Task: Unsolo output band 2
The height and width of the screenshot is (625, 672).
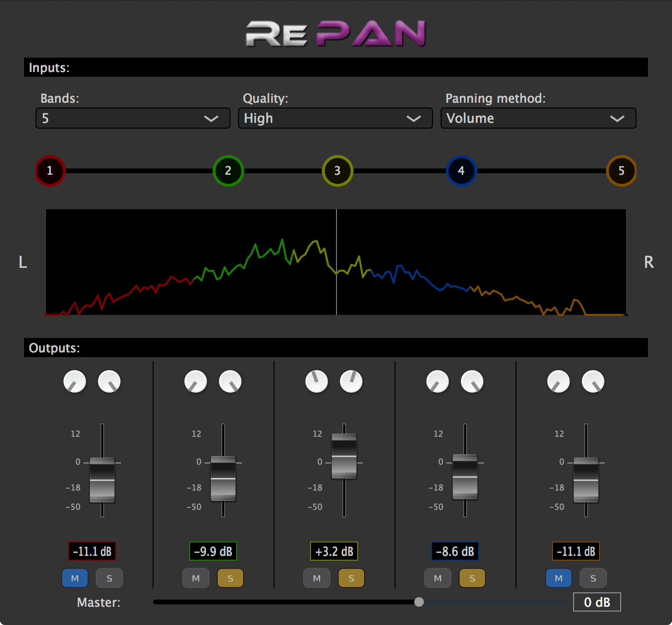Action: tap(230, 578)
